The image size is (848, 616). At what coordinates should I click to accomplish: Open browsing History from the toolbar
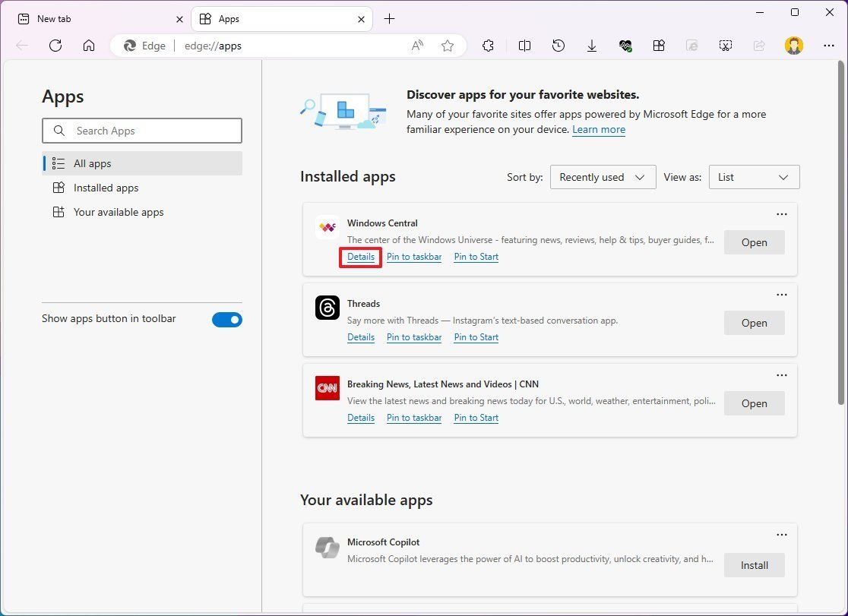pyautogui.click(x=558, y=46)
